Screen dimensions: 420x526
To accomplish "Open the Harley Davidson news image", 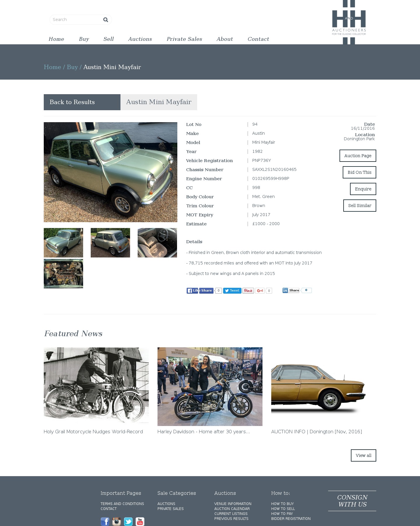I will (x=210, y=387).
